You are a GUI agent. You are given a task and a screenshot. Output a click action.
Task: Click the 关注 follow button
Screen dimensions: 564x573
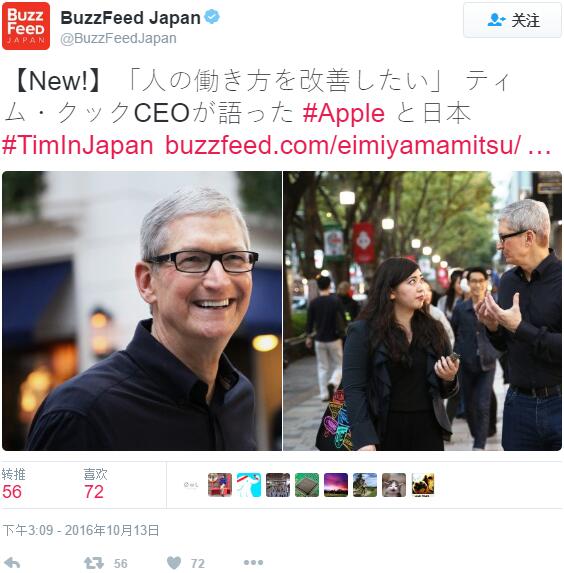click(512, 20)
